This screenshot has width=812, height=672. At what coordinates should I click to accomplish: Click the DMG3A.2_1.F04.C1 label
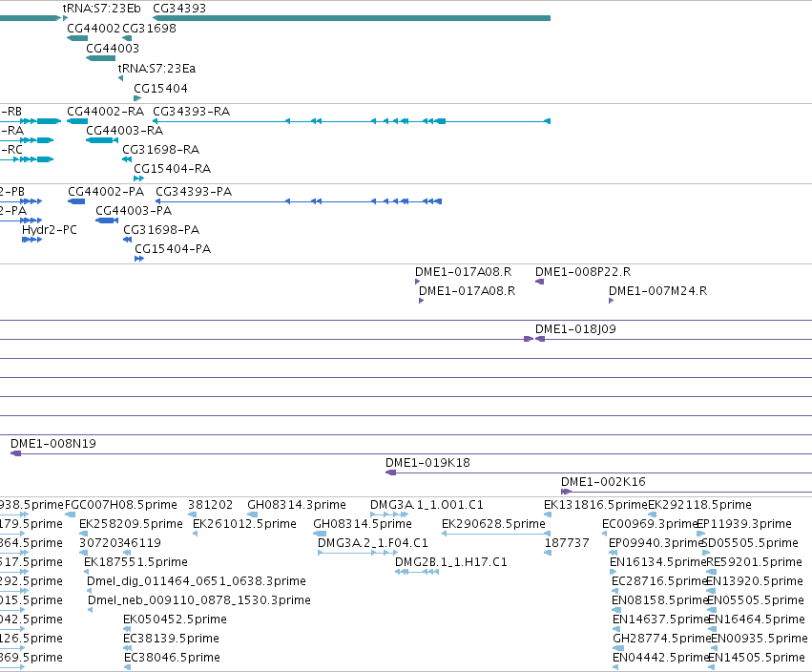pyautogui.click(x=373, y=543)
